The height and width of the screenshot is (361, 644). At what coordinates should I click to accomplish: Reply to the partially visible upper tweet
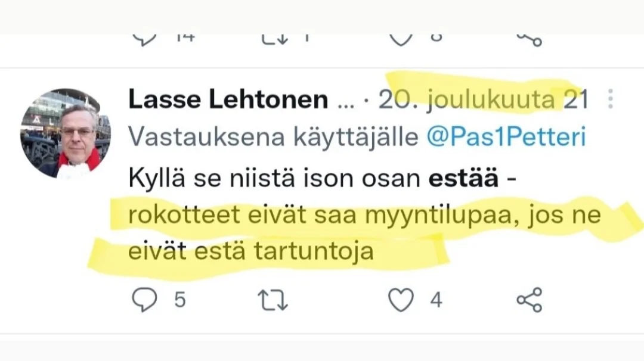tap(144, 39)
